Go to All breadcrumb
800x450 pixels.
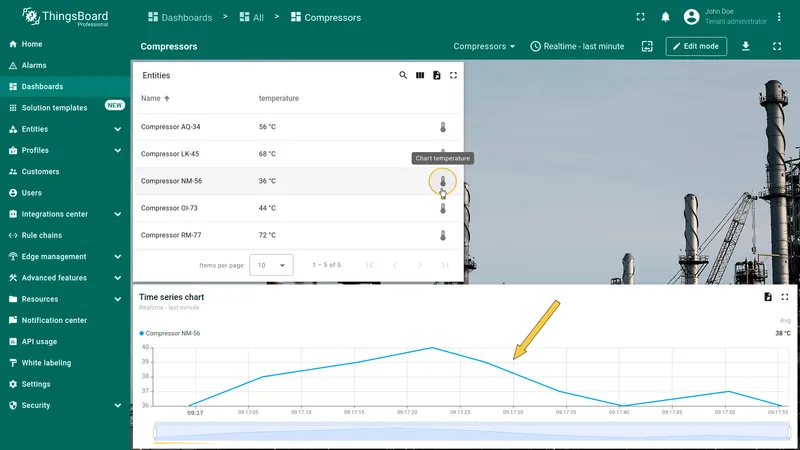[252, 17]
